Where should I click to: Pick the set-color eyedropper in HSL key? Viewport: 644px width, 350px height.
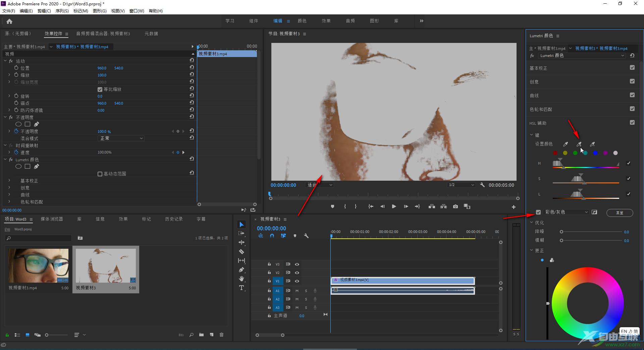(x=566, y=144)
